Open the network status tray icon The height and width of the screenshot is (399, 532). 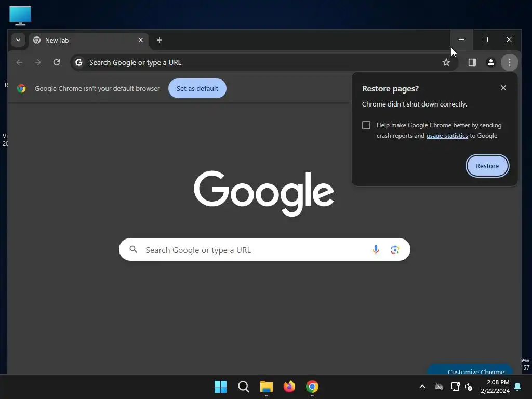(x=455, y=387)
